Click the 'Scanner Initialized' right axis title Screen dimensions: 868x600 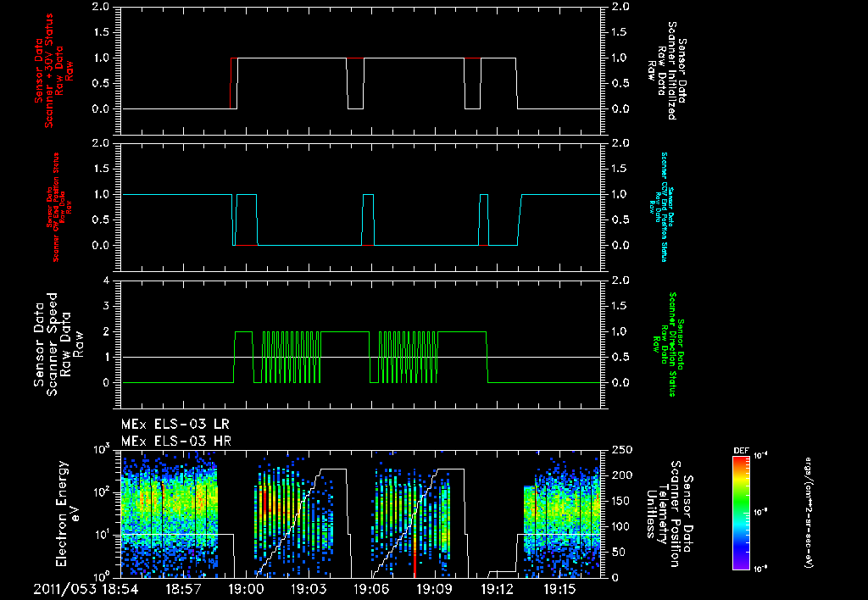click(x=672, y=71)
